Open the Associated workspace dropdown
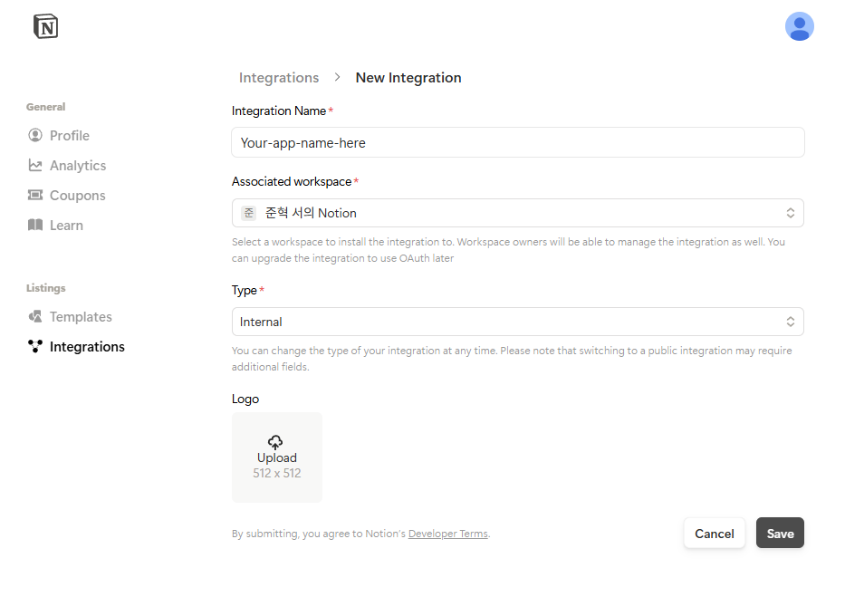845x616 pixels. tap(517, 213)
